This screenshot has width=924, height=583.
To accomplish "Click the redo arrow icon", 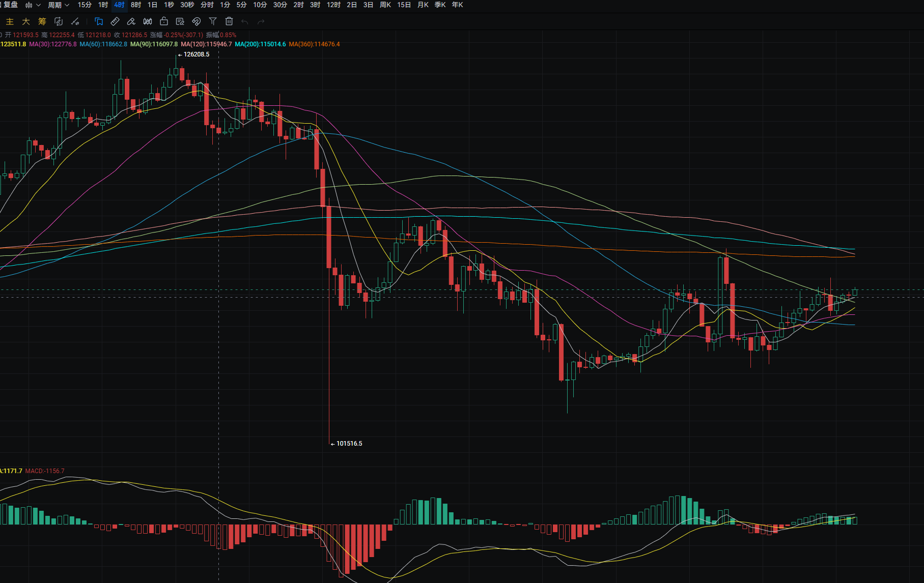I will (261, 22).
